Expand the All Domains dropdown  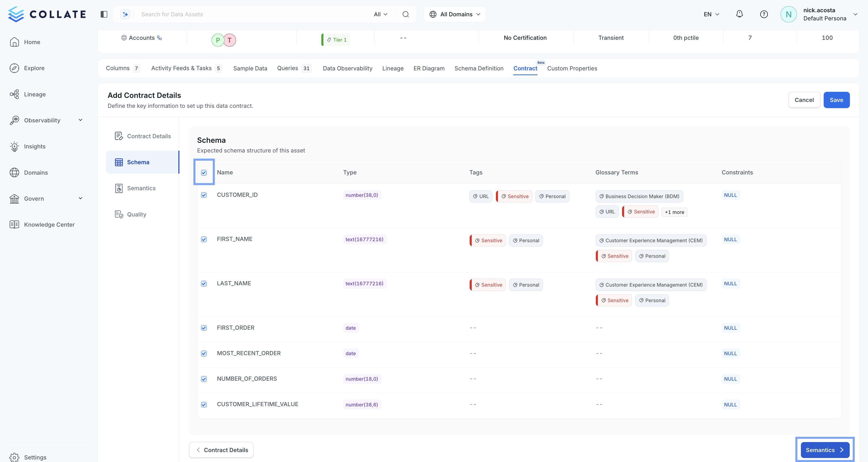pos(455,14)
